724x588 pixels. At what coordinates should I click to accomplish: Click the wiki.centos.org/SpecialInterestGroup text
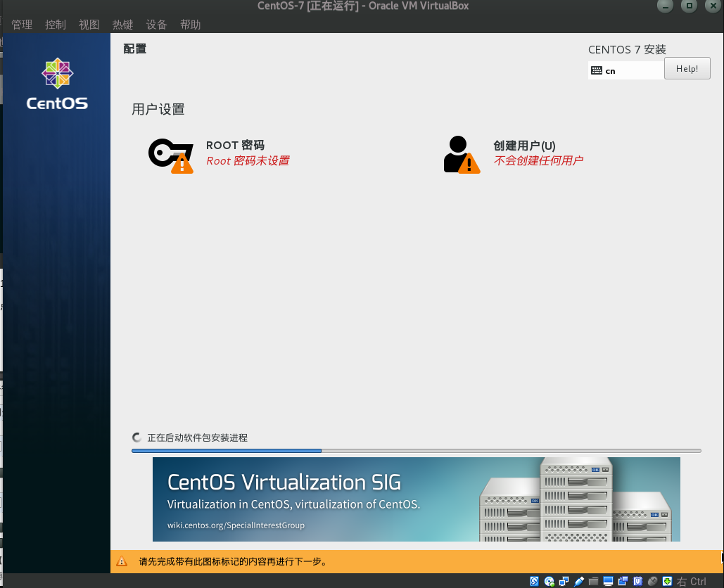click(236, 525)
